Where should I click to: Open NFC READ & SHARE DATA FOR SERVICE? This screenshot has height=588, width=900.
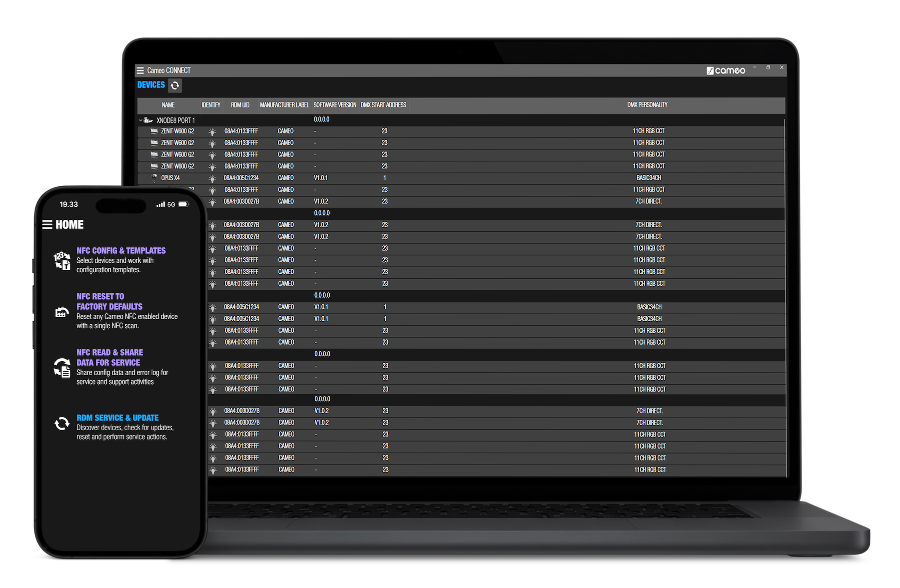[x=109, y=357]
